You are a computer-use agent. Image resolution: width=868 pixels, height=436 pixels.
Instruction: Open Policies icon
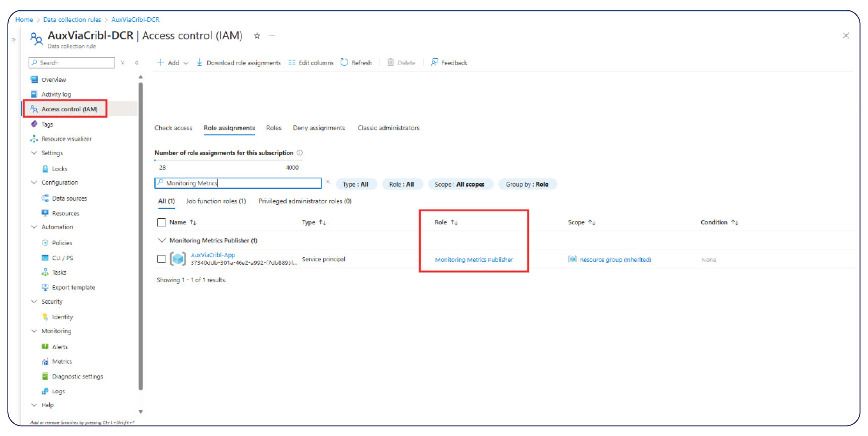(x=45, y=243)
